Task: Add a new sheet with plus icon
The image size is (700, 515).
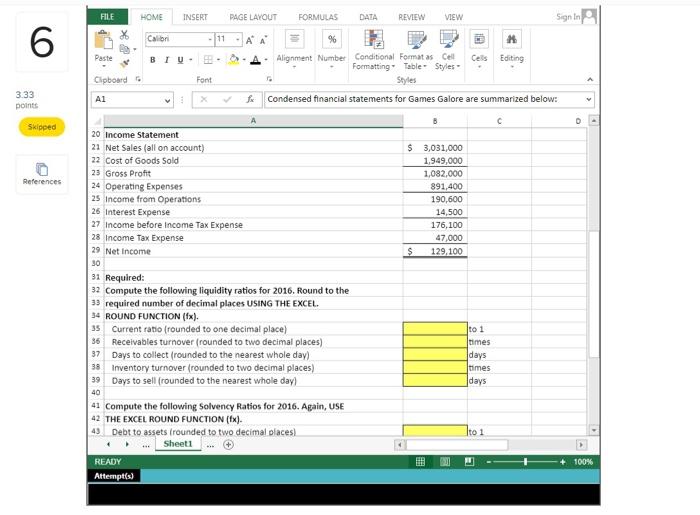Action: (x=228, y=444)
